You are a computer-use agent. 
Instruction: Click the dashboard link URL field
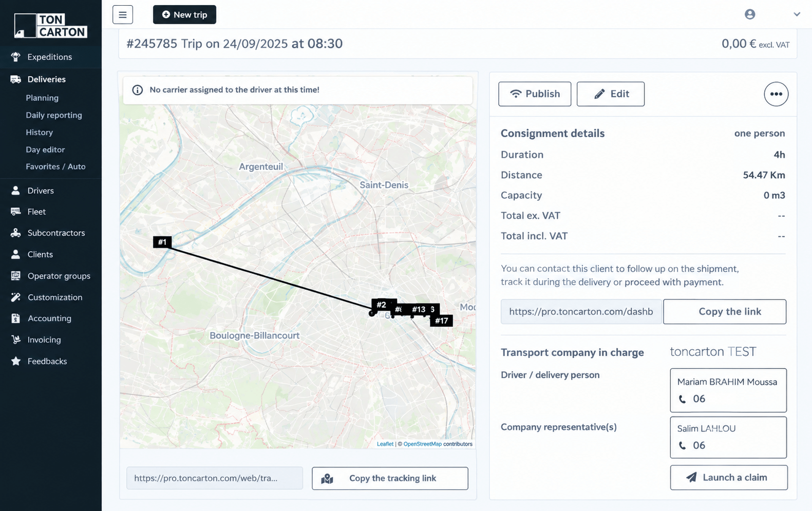click(581, 312)
